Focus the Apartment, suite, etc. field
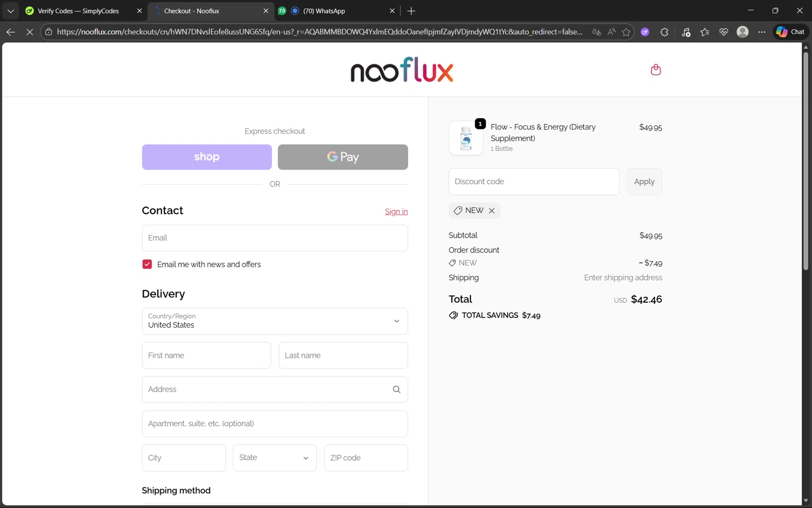This screenshot has width=812, height=508. [275, 424]
